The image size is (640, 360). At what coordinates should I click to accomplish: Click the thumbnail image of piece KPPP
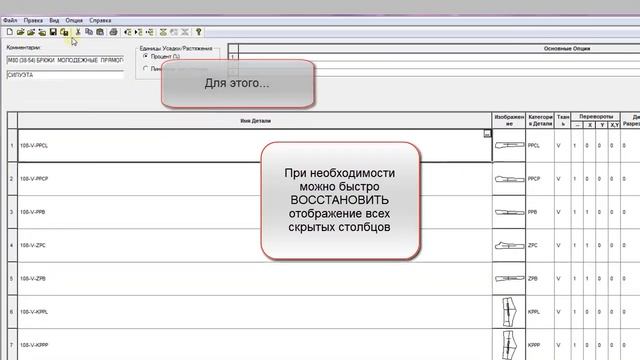509,345
